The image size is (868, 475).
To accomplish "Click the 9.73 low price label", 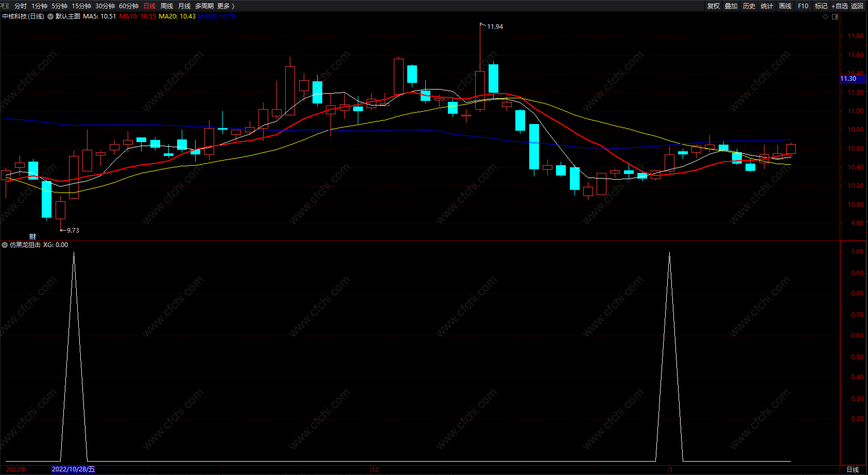I will point(73,231).
